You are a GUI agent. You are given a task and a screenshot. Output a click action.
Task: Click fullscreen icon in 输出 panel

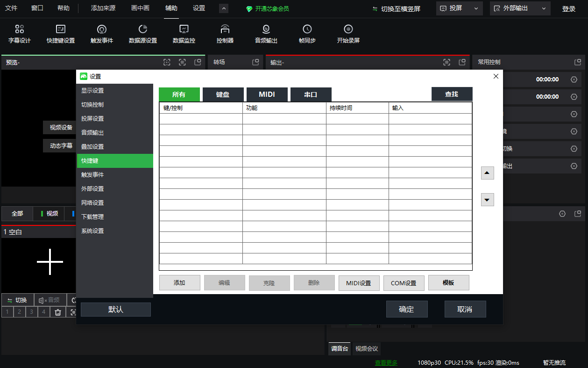[x=447, y=62]
